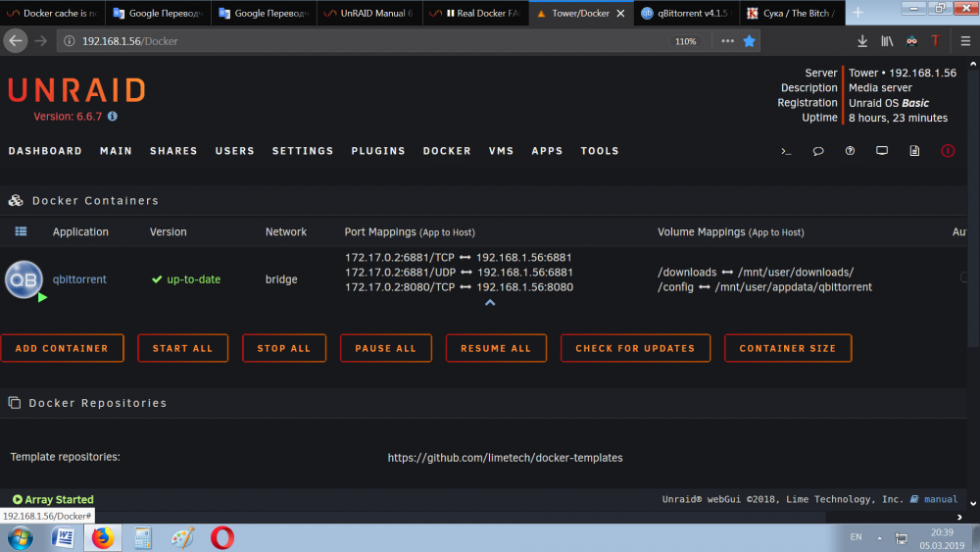Image resolution: width=980 pixels, height=552 pixels.
Task: Click the site information icon in address bar
Action: pos(70,41)
